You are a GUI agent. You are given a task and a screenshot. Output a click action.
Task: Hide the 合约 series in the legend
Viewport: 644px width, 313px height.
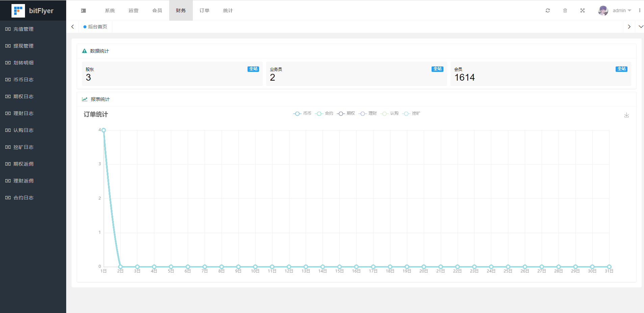point(324,114)
